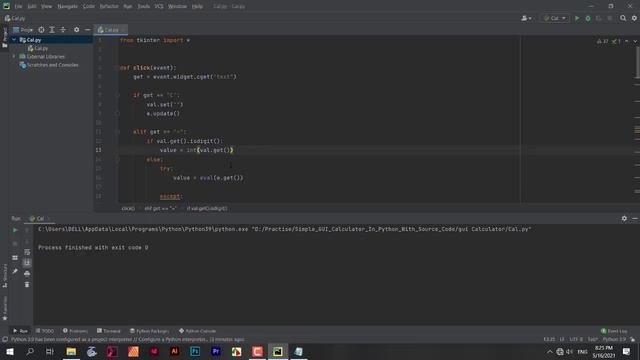
Task: Open the Project view selector dropdown
Action: point(23,30)
